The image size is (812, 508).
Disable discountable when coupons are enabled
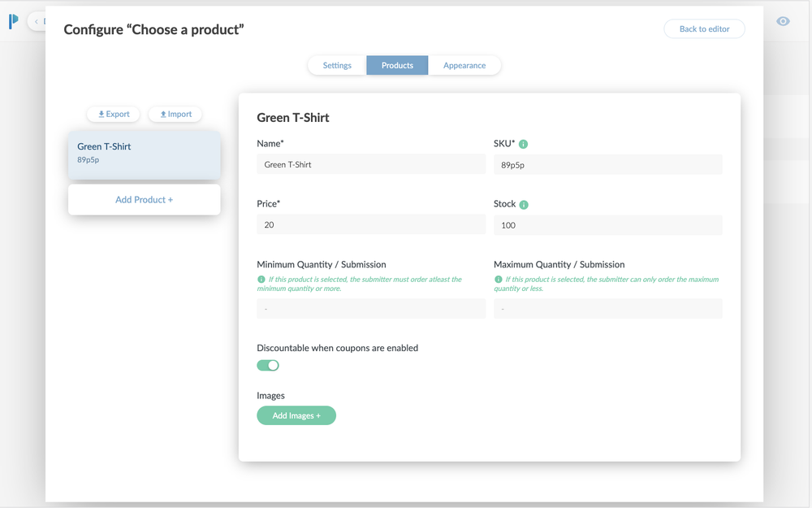(268, 365)
